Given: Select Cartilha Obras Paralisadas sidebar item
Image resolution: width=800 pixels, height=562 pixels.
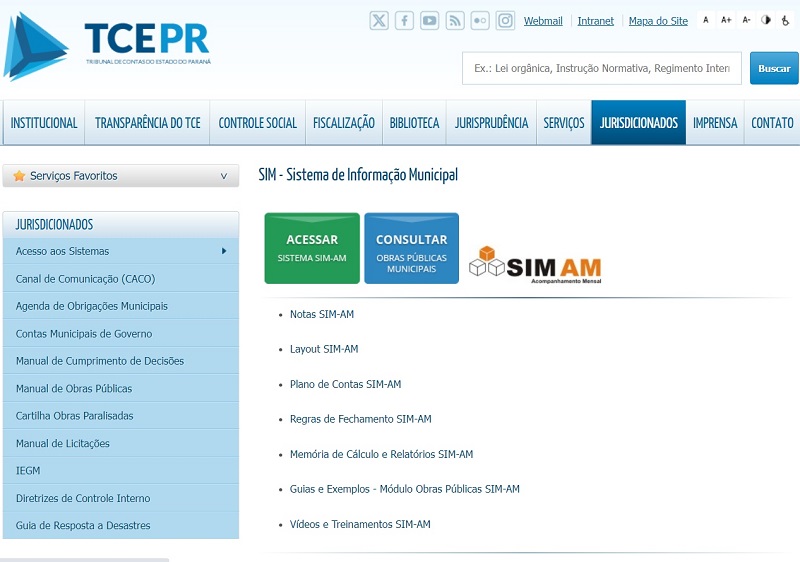Looking at the screenshot, I should tap(121, 416).
